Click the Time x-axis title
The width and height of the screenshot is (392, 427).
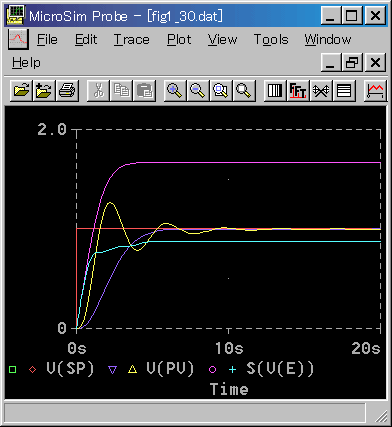click(x=229, y=389)
